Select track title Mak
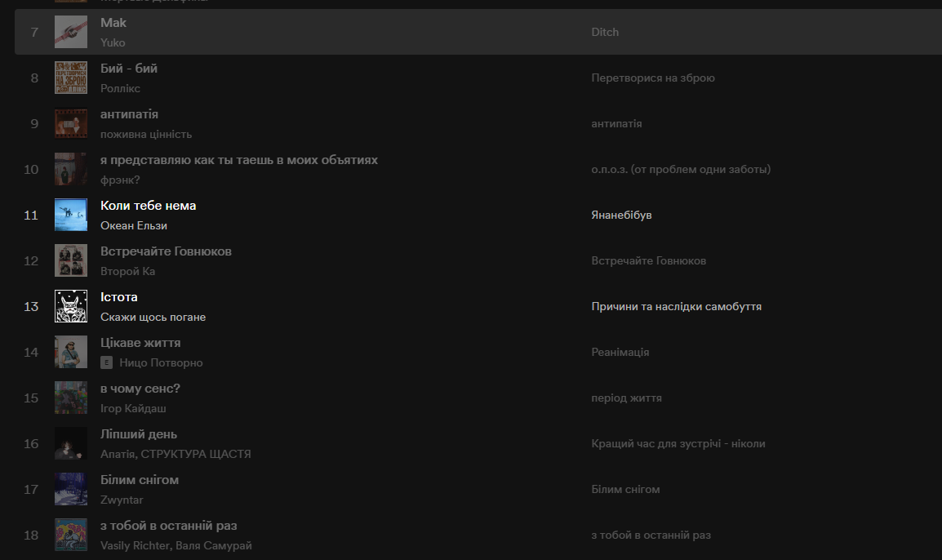 point(113,23)
